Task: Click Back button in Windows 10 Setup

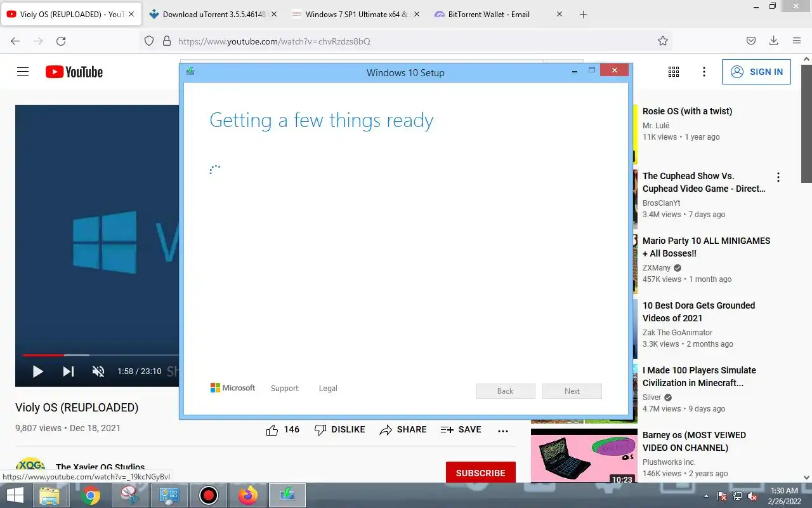Action: (505, 391)
